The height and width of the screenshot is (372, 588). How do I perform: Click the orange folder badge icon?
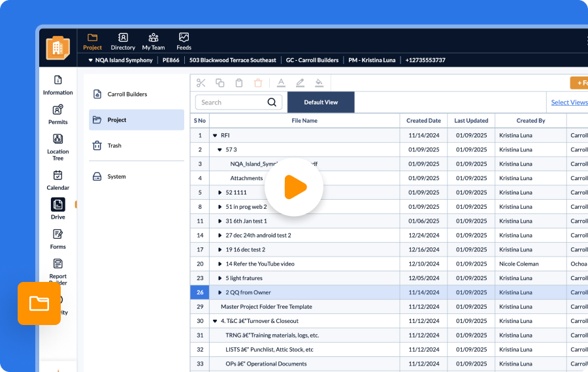(39, 303)
